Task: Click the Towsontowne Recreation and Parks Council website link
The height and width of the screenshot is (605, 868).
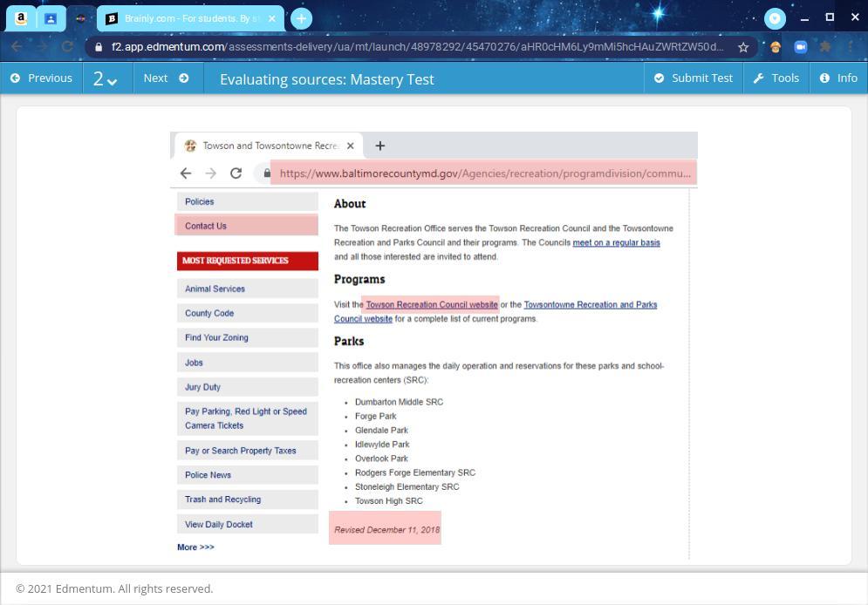Action: click(590, 305)
